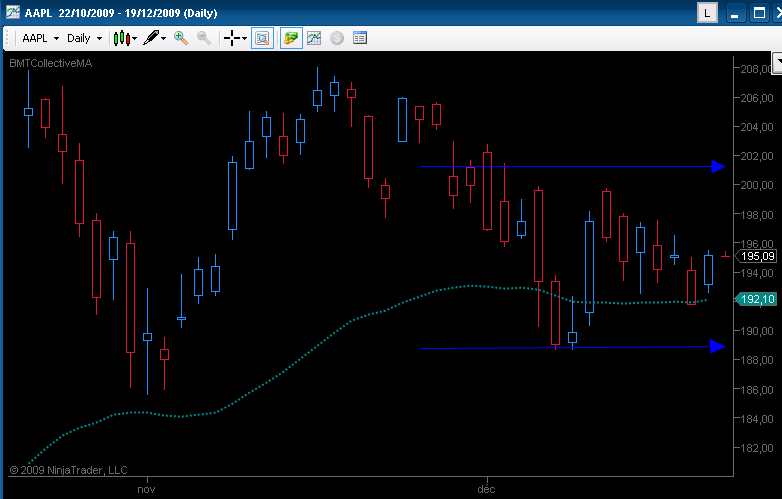Open the indicators chart icon
This screenshot has height=499, width=782.
314,38
